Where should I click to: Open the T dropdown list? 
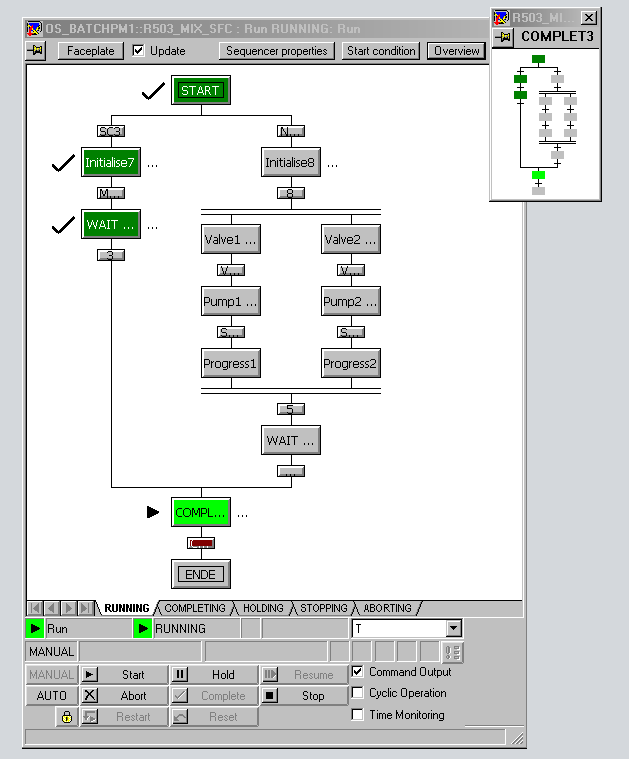click(453, 629)
